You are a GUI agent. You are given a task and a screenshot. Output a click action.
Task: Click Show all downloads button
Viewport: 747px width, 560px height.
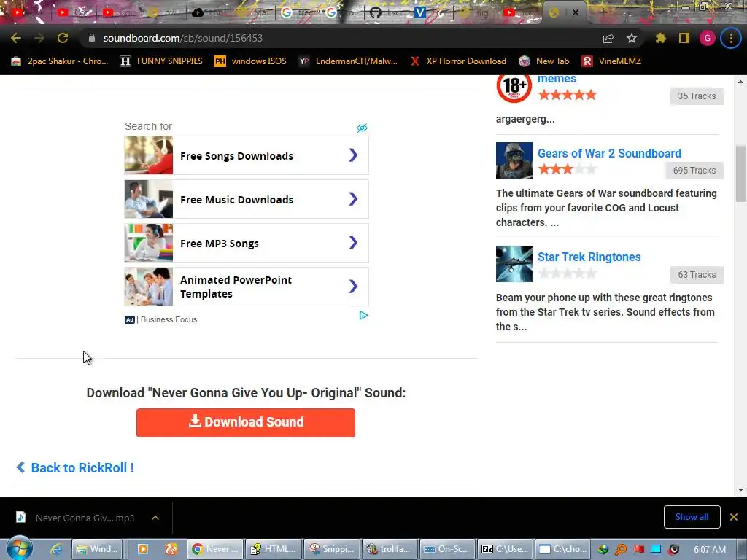(x=692, y=517)
